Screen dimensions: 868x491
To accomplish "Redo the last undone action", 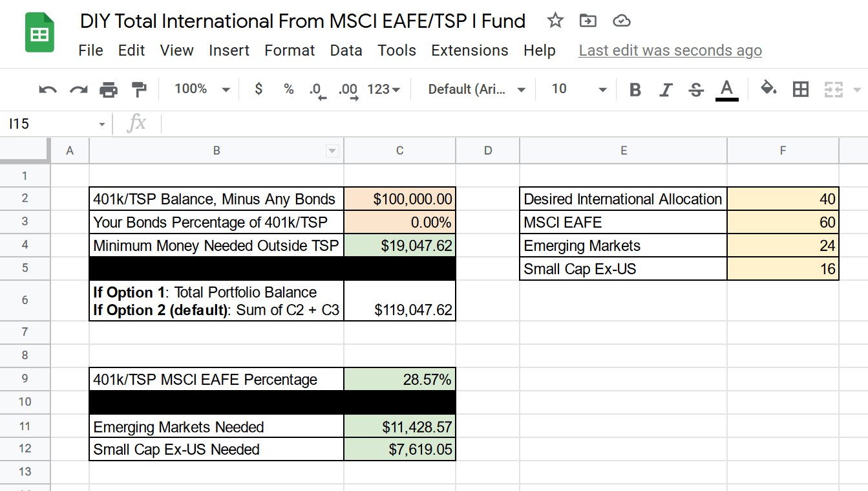I will 78,89.
